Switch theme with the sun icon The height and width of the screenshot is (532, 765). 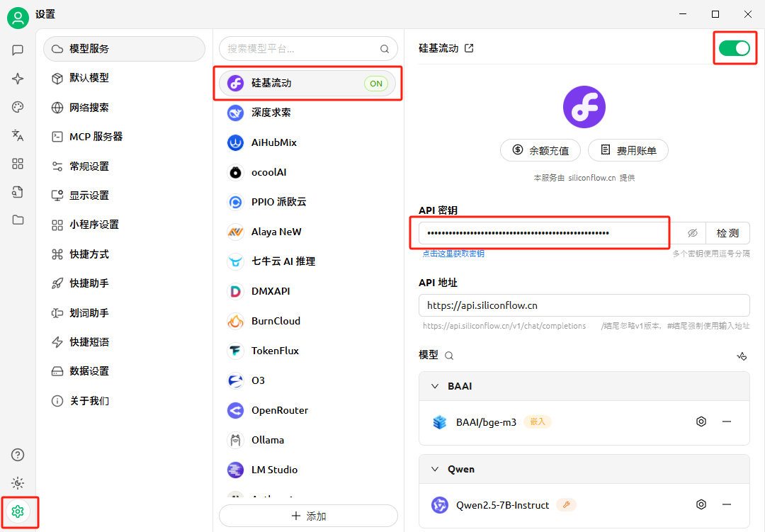pos(18,483)
